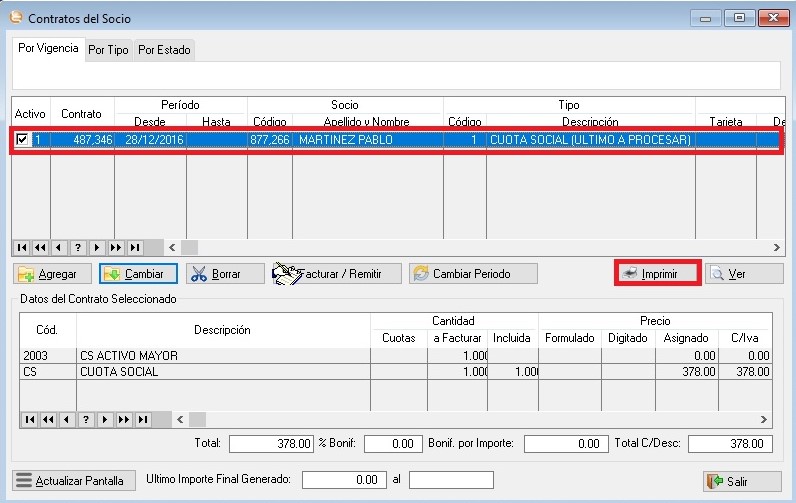Click the Agregar button to add contract

[x=53, y=274]
